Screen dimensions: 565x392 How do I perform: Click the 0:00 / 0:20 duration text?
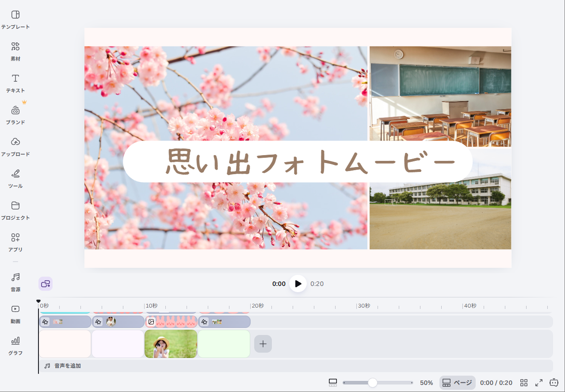pos(496,383)
